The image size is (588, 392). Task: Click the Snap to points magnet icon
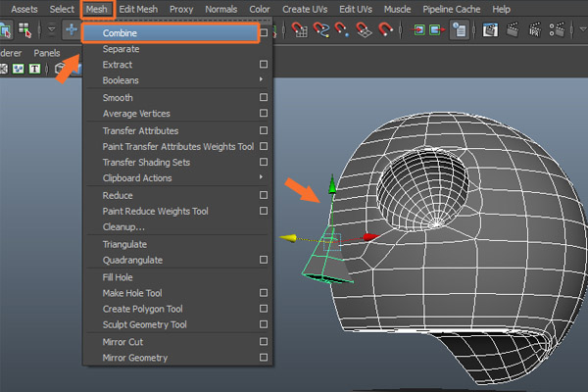tap(342, 30)
